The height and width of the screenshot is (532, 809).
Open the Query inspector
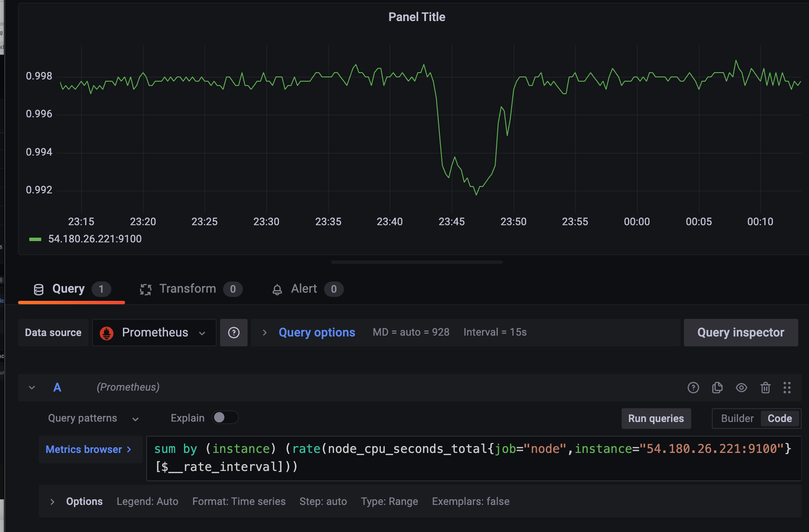[740, 333]
